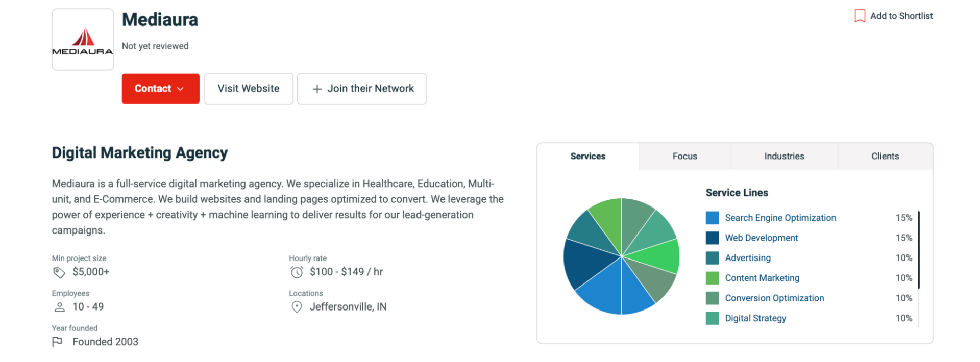Click the price tag icon beside $5,000+
Viewport: 980px width, 362px height.
pyautogui.click(x=59, y=272)
